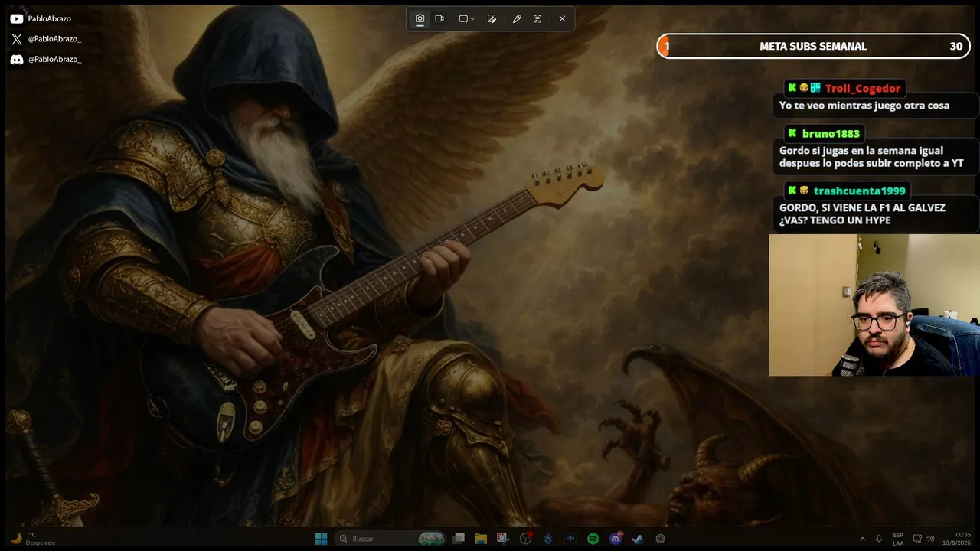Open the round gray app in taskbar
The image size is (980, 551).
point(660,539)
